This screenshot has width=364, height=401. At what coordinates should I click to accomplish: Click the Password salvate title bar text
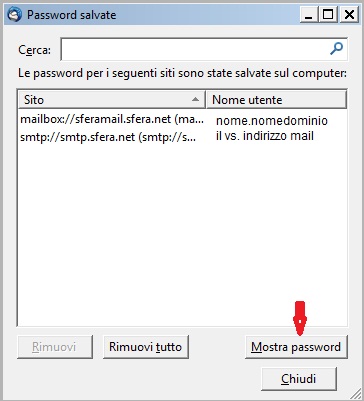pyautogui.click(x=72, y=15)
